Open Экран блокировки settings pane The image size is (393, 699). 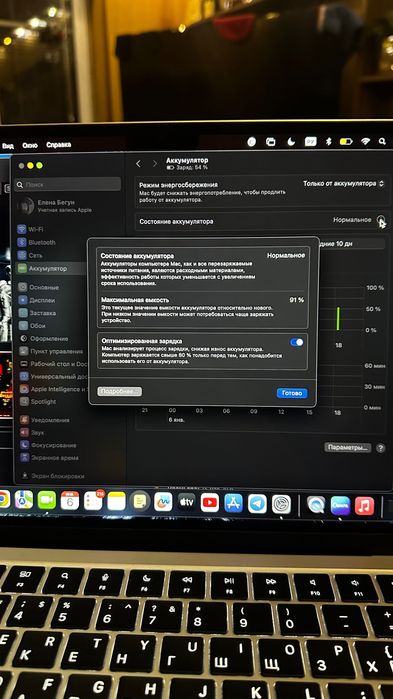coord(52,476)
